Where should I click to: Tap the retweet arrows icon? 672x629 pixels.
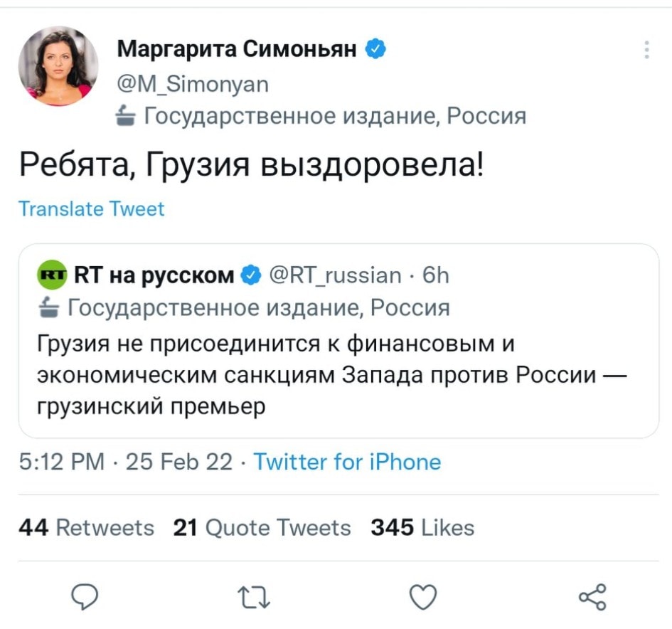255,596
